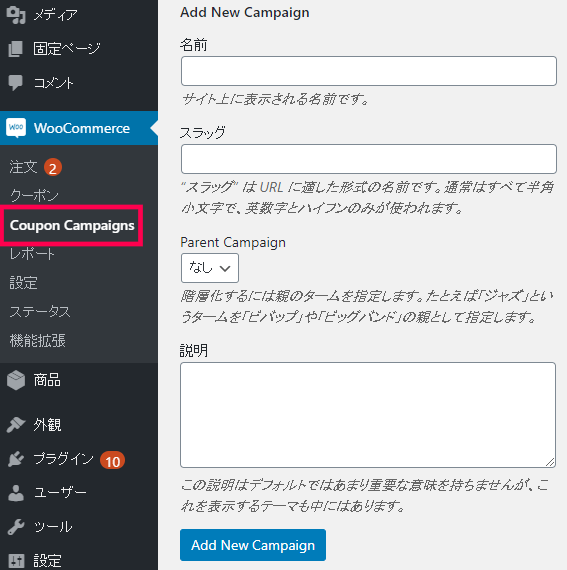Viewport: 567px width, 570px height.
Task: Click inside the 説明 description textarea
Action: point(368,415)
